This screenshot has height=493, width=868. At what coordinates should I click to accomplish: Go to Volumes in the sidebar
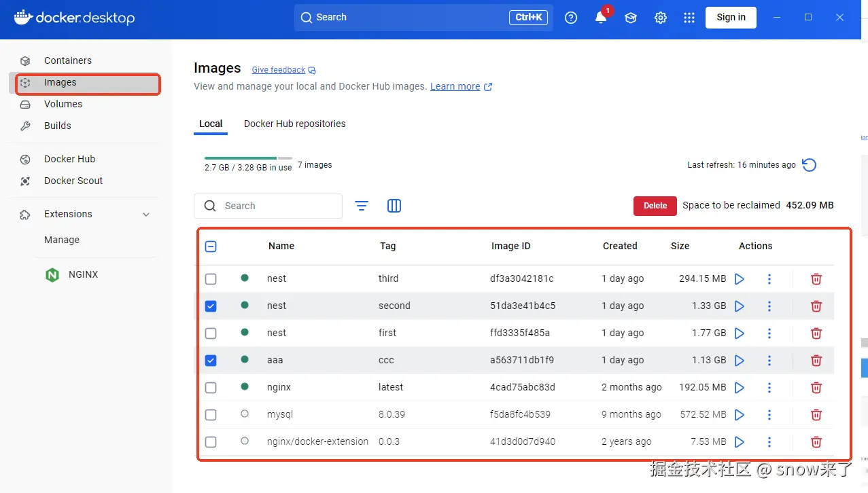pyautogui.click(x=84, y=104)
